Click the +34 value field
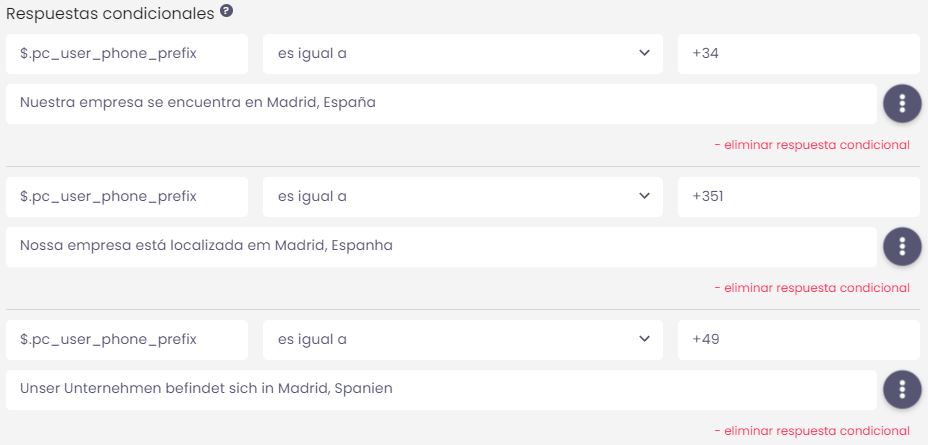 (x=798, y=54)
